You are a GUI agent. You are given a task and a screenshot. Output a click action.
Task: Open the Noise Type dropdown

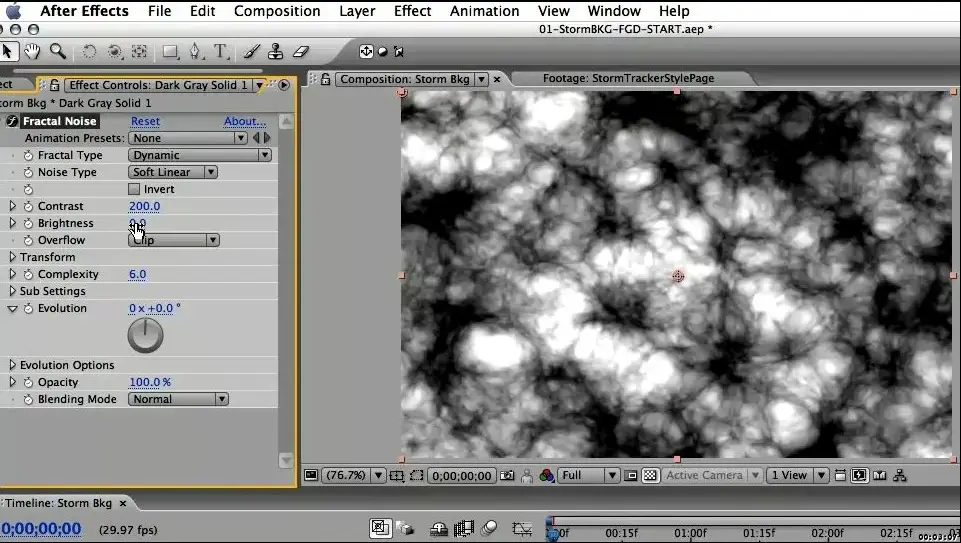point(173,172)
